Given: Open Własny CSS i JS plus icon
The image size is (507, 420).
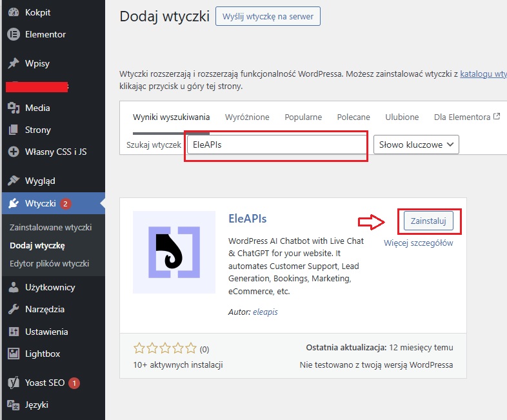Looking at the screenshot, I should (13, 152).
